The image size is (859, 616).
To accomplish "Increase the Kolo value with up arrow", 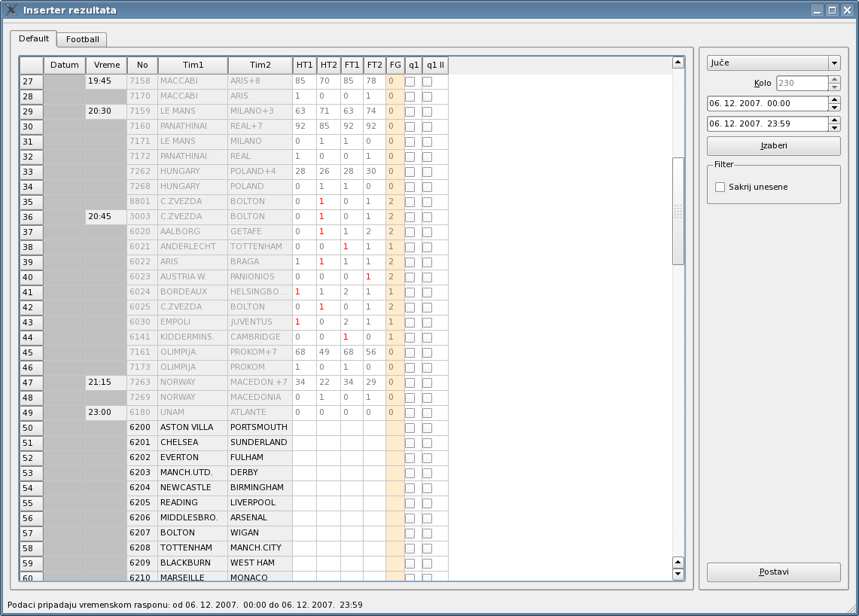I will (834, 80).
